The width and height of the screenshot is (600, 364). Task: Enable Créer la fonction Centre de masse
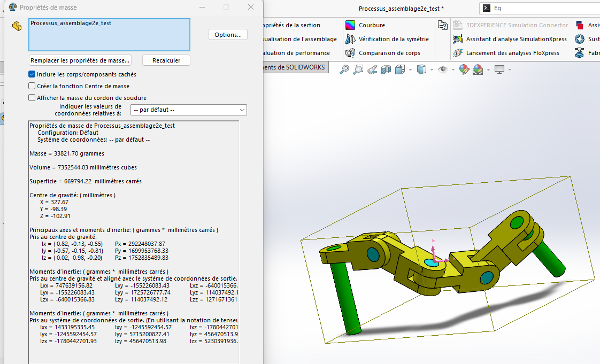tap(32, 86)
